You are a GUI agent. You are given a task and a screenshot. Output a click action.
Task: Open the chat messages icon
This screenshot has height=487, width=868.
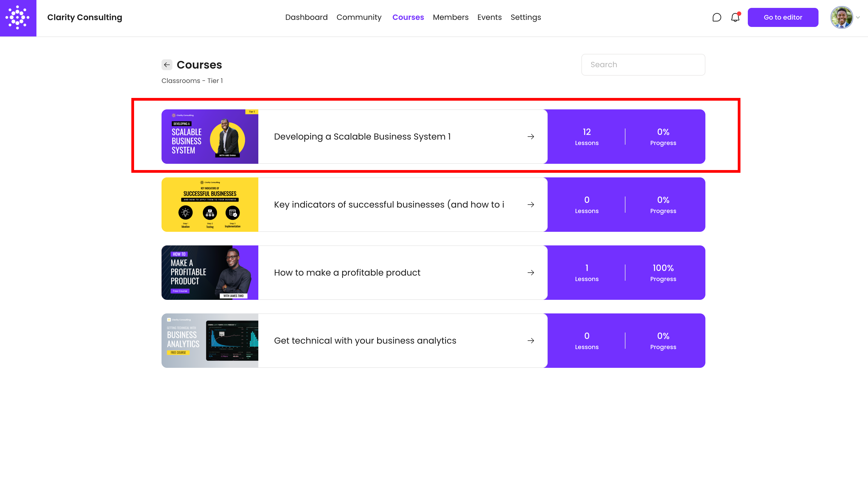click(x=717, y=17)
